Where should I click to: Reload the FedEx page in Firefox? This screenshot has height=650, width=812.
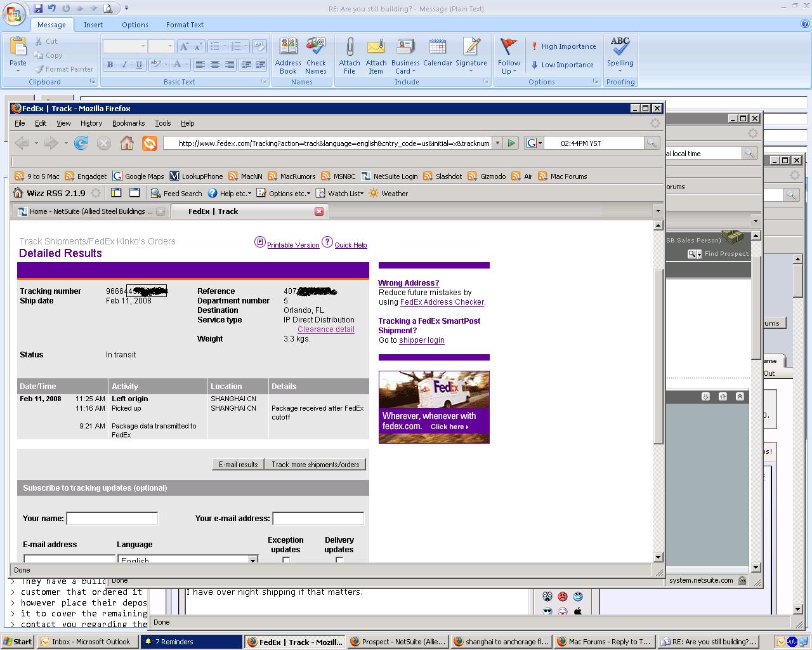point(81,143)
